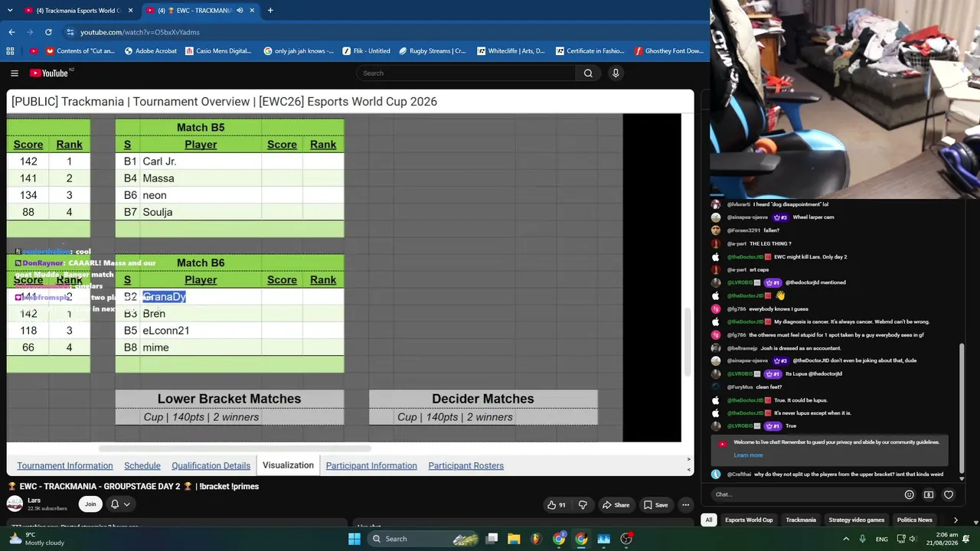The width and height of the screenshot is (980, 551).
Task: Click the YouTube search magnifier button
Action: click(x=588, y=73)
